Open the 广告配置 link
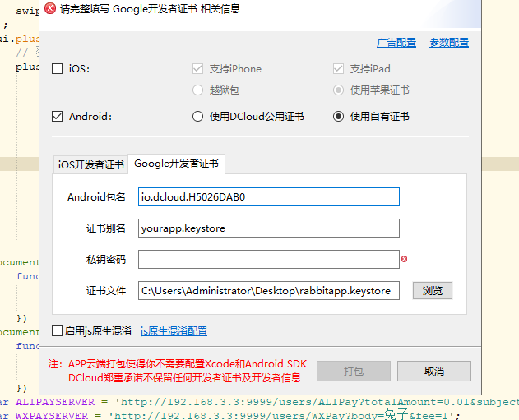The width and height of the screenshot is (519, 420). (396, 43)
